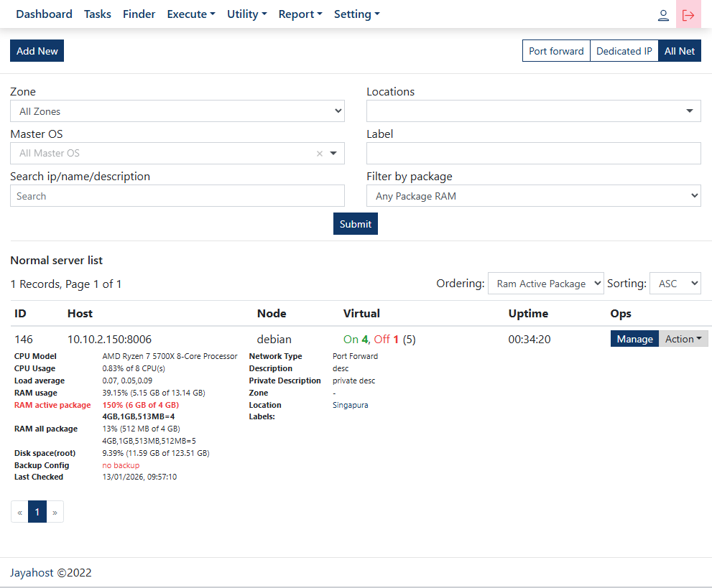The height and width of the screenshot is (588, 712).
Task: Clear Master OS selection using the × icon
Action: 319,153
